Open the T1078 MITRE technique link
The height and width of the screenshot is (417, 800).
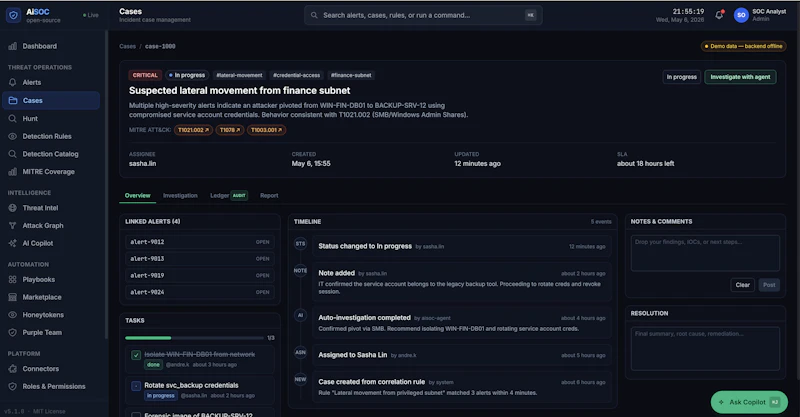pos(230,130)
